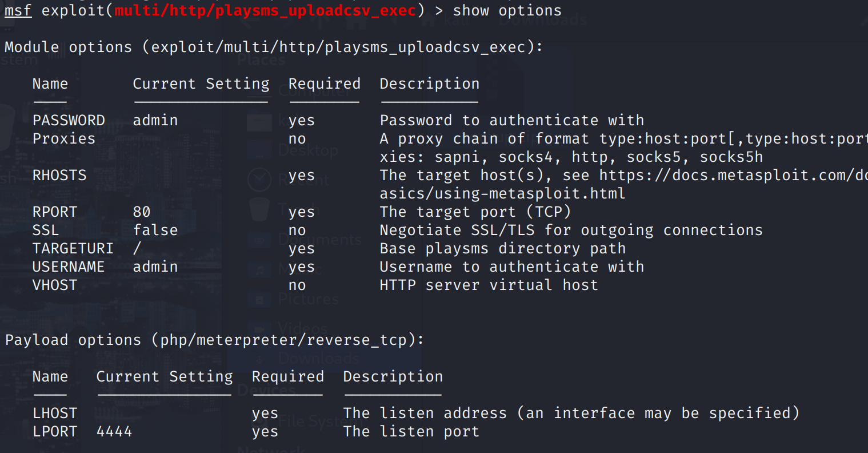The width and height of the screenshot is (868, 453).
Task: Select the VHOST option name
Action: click(55, 285)
